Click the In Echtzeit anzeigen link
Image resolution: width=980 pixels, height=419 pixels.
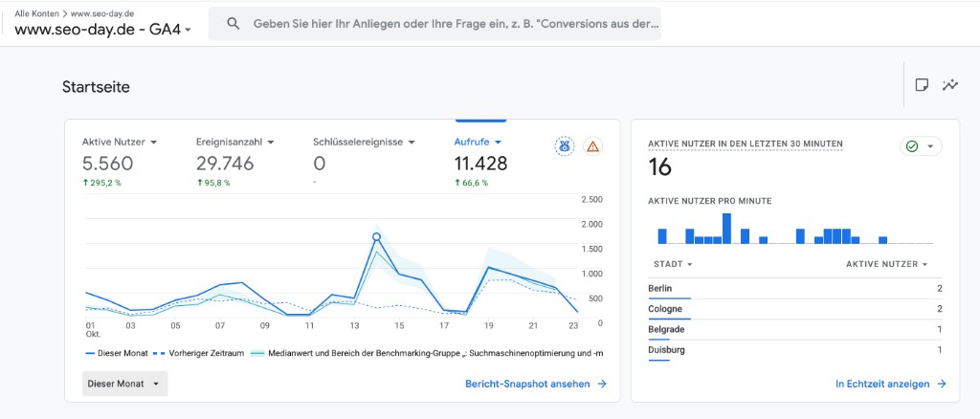882,384
